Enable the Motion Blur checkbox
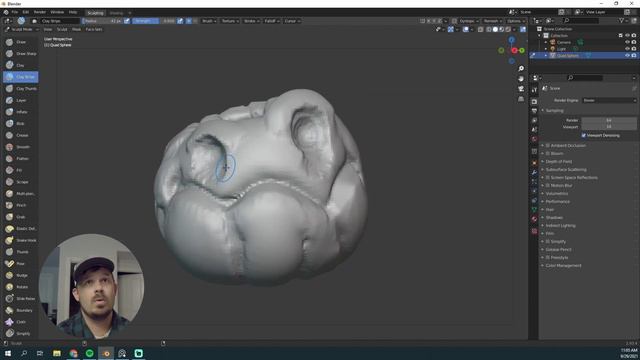The height and width of the screenshot is (360, 640). point(548,186)
